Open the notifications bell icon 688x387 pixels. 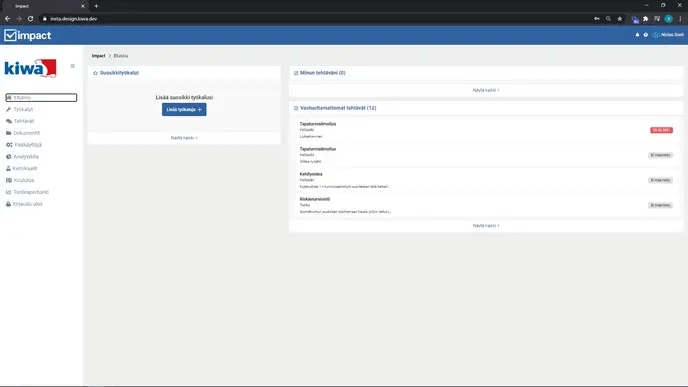(637, 35)
